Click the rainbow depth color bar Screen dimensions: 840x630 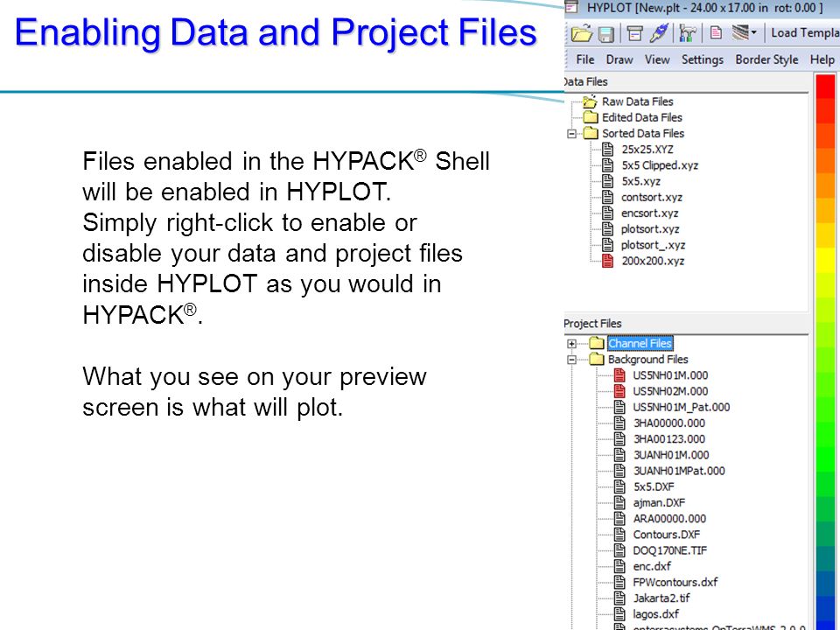coord(825,352)
